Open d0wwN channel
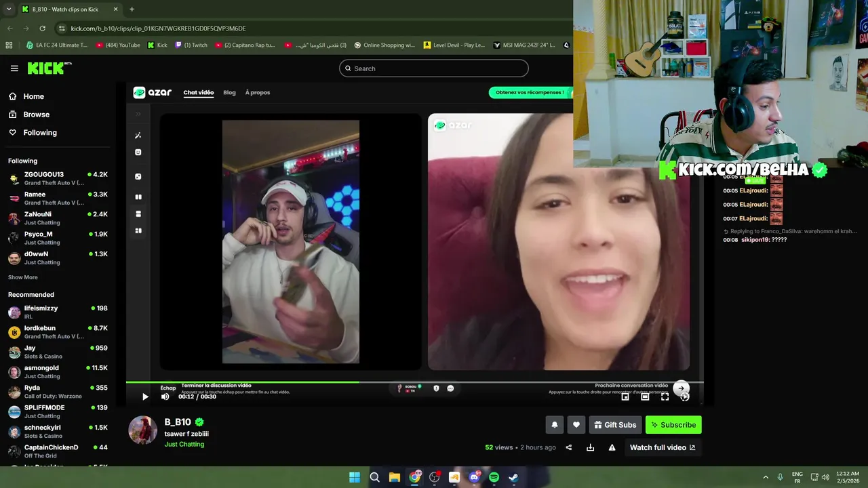The image size is (868, 488). coord(58,258)
